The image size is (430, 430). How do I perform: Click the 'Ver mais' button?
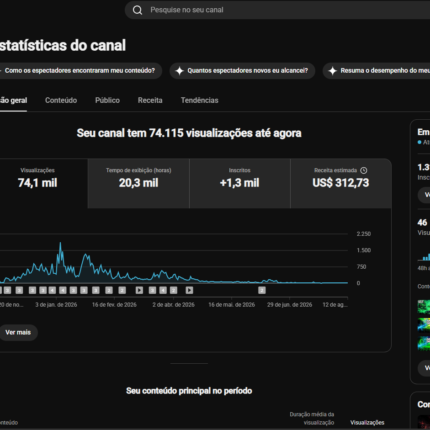coord(18,333)
